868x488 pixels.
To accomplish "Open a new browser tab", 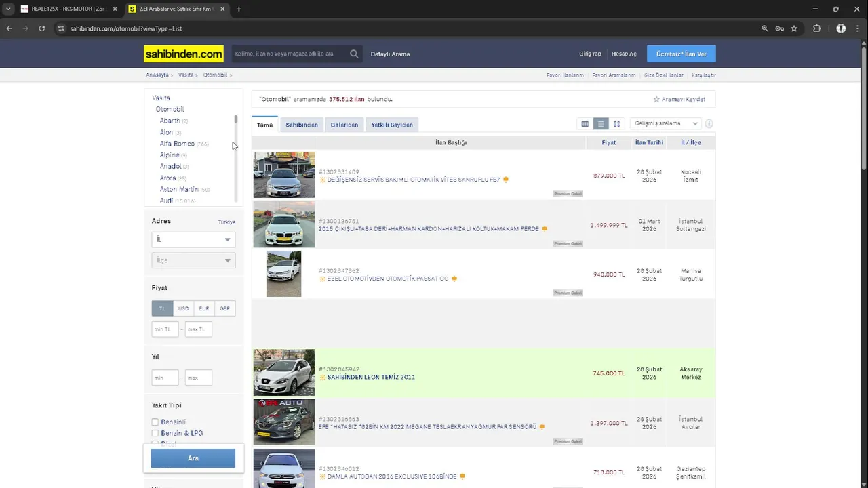I will click(239, 9).
